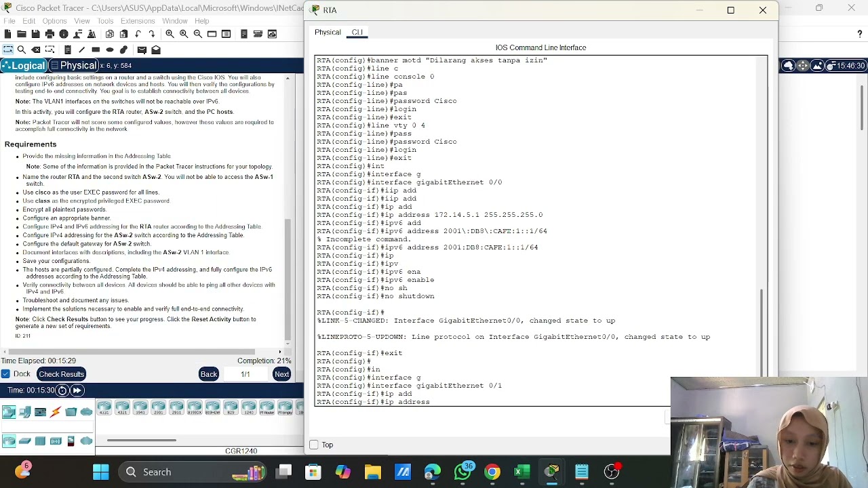Click the taskbar Search box
The width and height of the screenshot is (868, 488).
pyautogui.click(x=193, y=472)
